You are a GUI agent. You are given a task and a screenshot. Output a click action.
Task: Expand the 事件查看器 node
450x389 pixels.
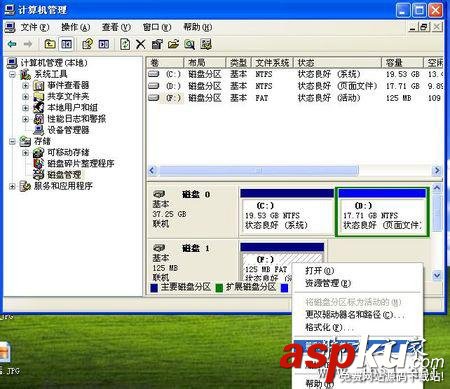pyautogui.click(x=25, y=85)
